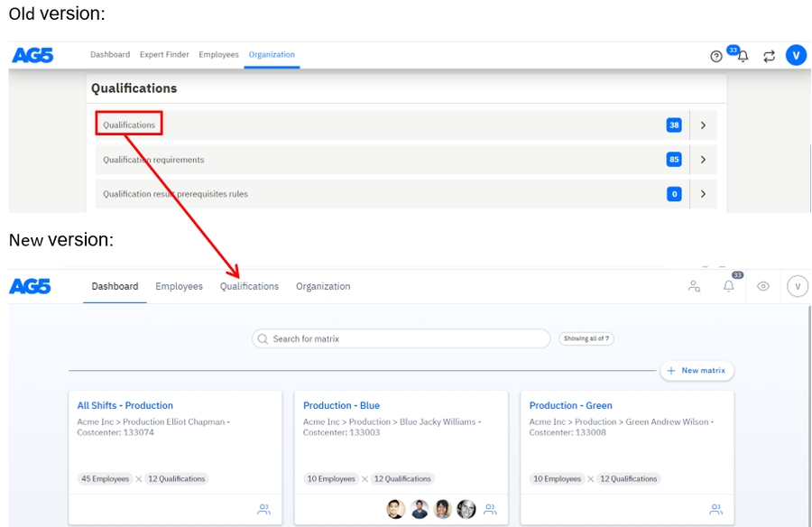Click the New matrix button

(x=697, y=371)
